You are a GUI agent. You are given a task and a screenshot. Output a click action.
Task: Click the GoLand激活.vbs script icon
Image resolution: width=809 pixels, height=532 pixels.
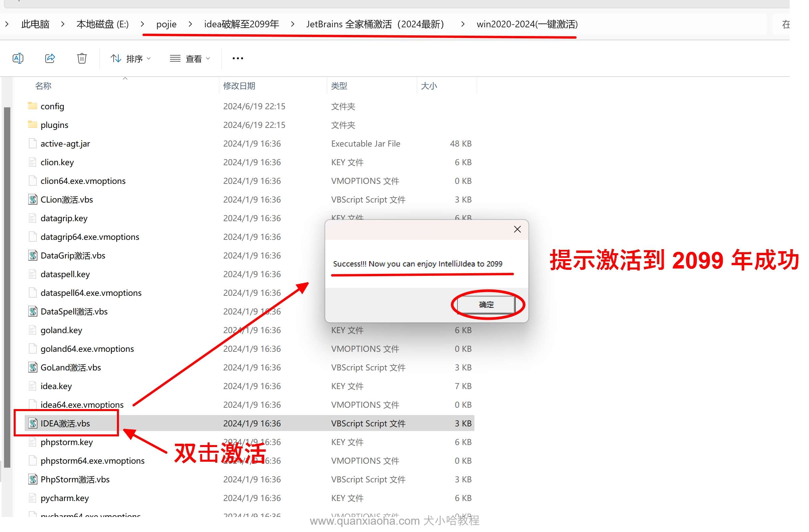pos(33,367)
